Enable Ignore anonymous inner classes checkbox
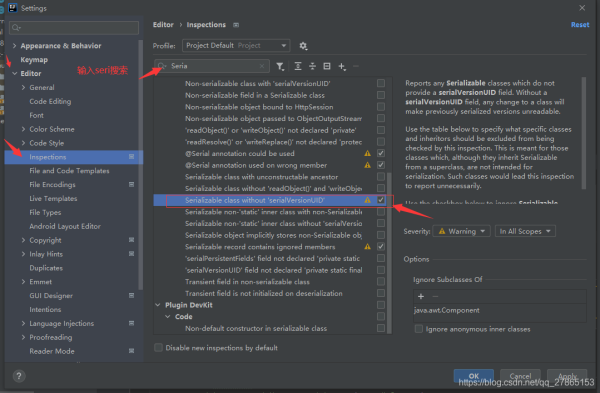This screenshot has height=393, width=600. point(419,329)
